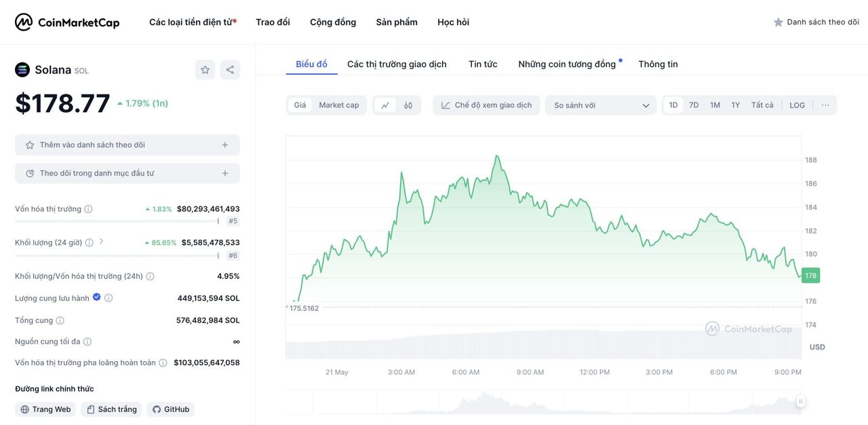Screen dimensions: 868x425
Task: Select the 1Y time range
Action: click(x=736, y=105)
